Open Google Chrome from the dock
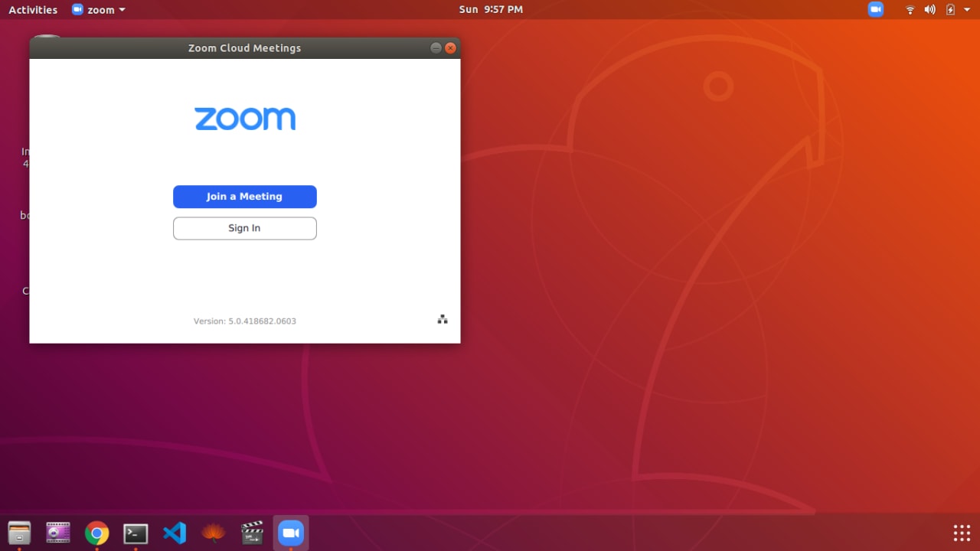This screenshot has width=980, height=551. click(96, 533)
